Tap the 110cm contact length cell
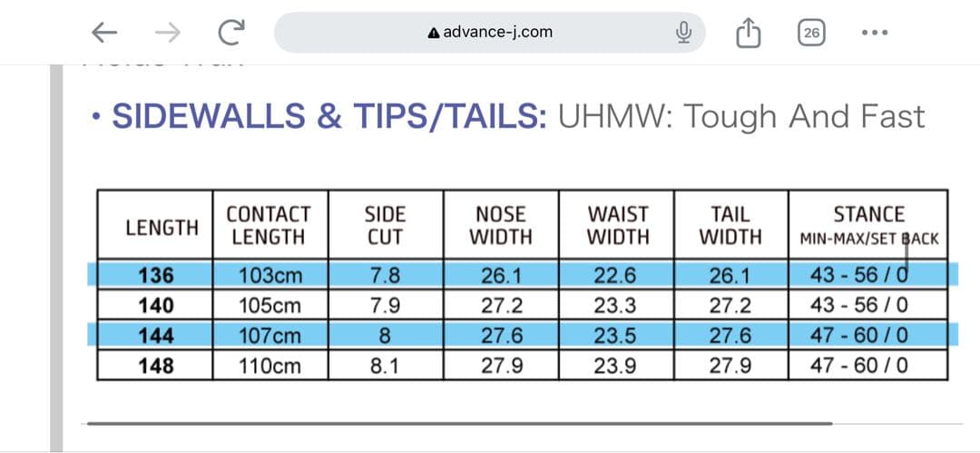The width and height of the screenshot is (980, 453). click(x=269, y=366)
